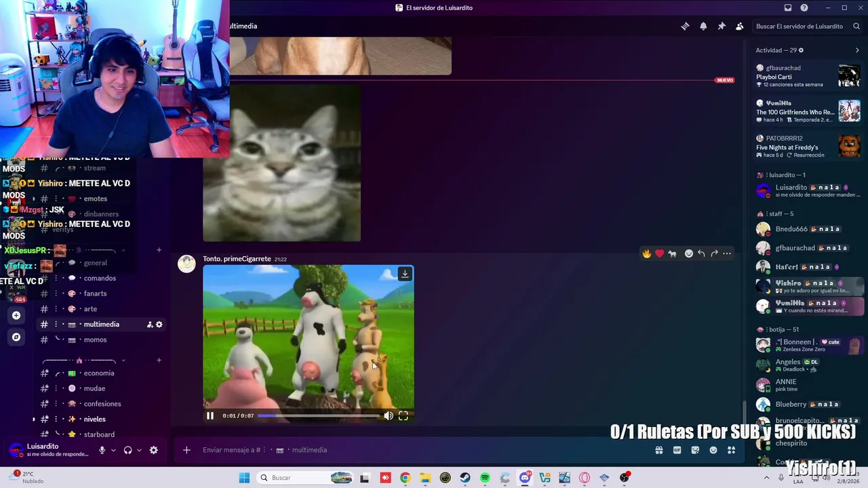868x488 pixels.
Task: Open Spotify from the taskbar
Action: (x=485, y=478)
